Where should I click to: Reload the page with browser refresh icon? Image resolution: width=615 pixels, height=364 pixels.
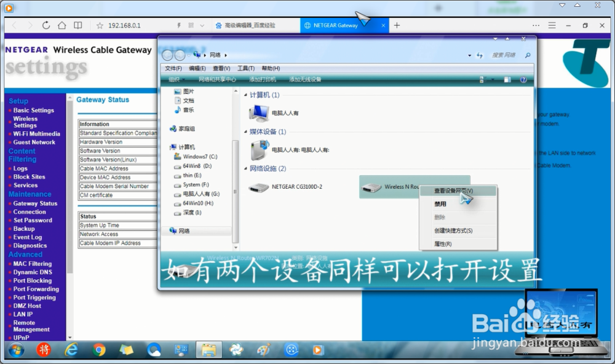coord(46,25)
